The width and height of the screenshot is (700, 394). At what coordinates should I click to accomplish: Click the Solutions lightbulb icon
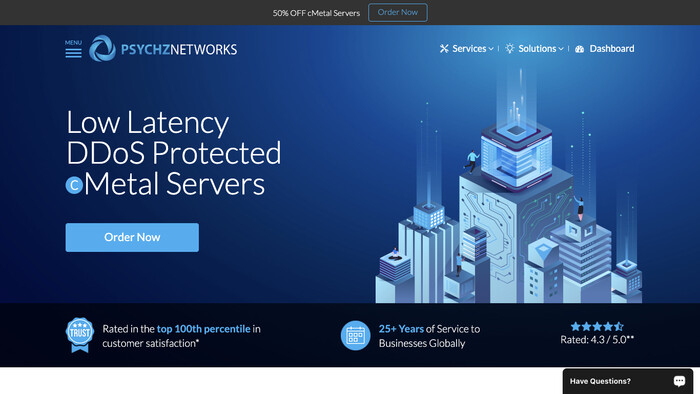[509, 49]
